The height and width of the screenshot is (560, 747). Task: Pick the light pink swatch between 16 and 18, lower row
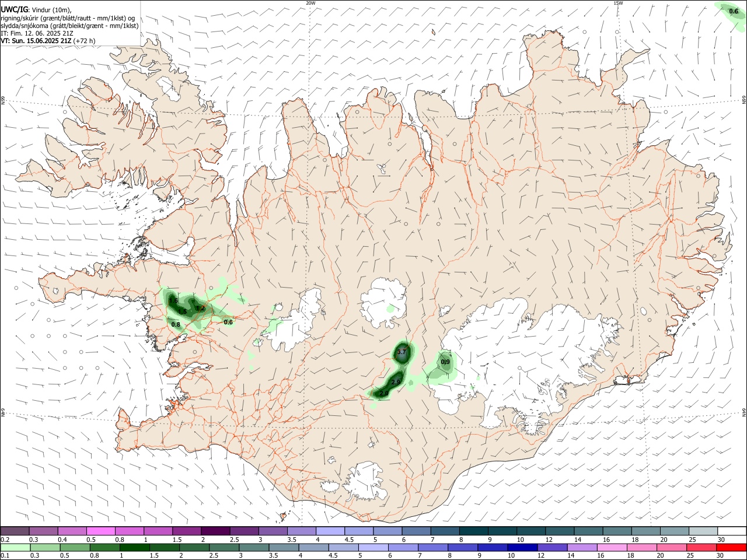click(613, 547)
